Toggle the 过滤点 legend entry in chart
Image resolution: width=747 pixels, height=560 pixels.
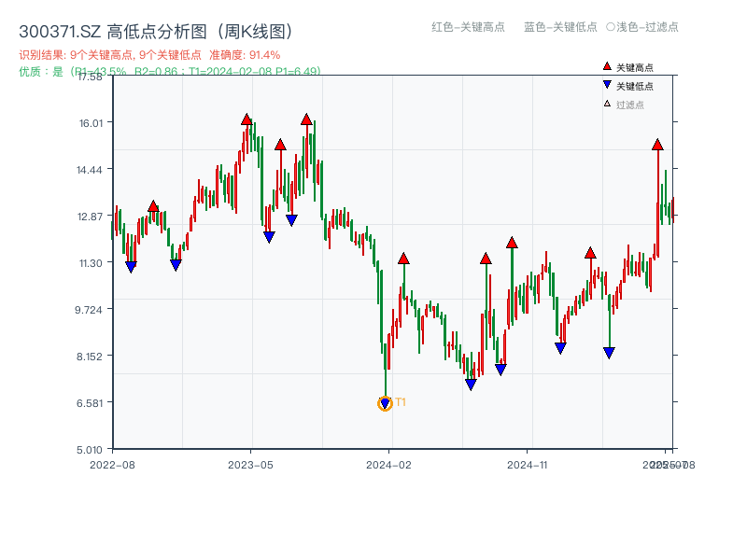click(x=624, y=105)
